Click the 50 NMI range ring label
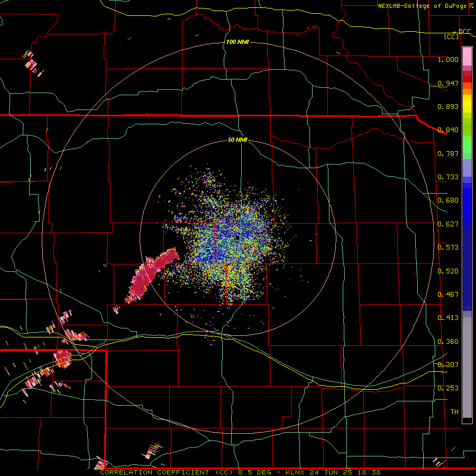Screen dimensions: 476x476 tap(237, 140)
